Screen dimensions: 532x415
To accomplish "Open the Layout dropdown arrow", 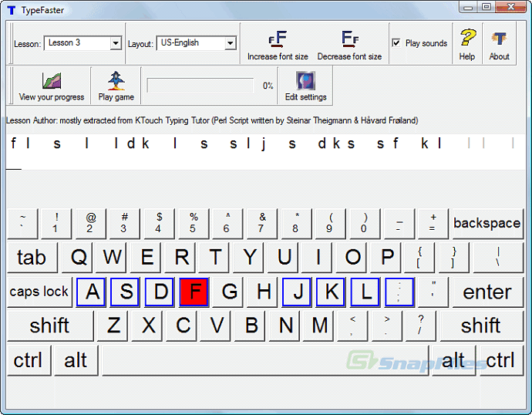I will click(230, 43).
